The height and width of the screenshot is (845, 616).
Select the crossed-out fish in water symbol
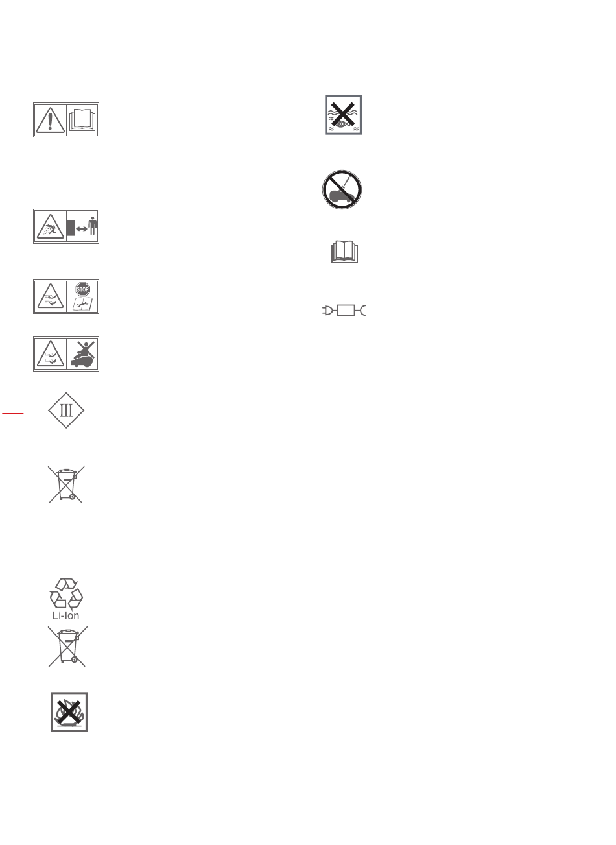(344, 115)
